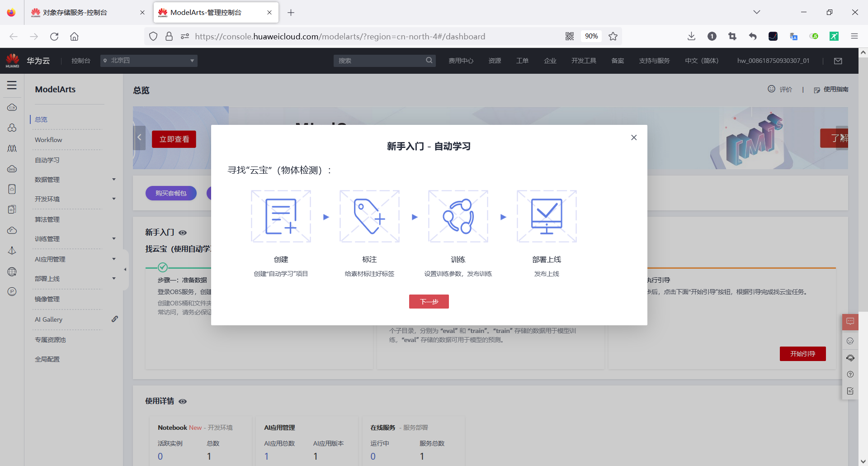Open the customer service headset icon
The height and width of the screenshot is (466, 868).
click(x=850, y=358)
